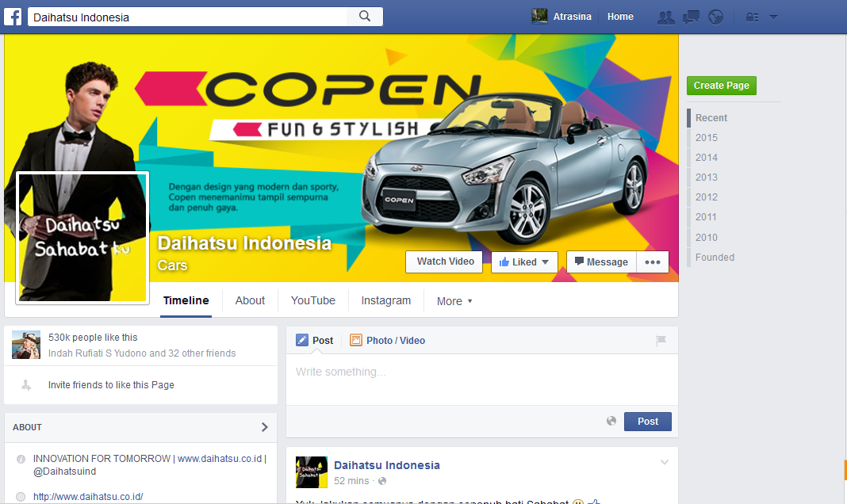This screenshot has height=504, width=847.
Task: Click the Watch Video button
Action: [445, 262]
